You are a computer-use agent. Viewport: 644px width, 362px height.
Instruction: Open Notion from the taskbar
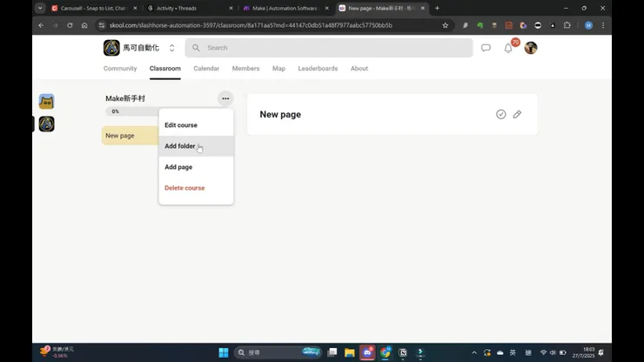pyautogui.click(x=403, y=352)
